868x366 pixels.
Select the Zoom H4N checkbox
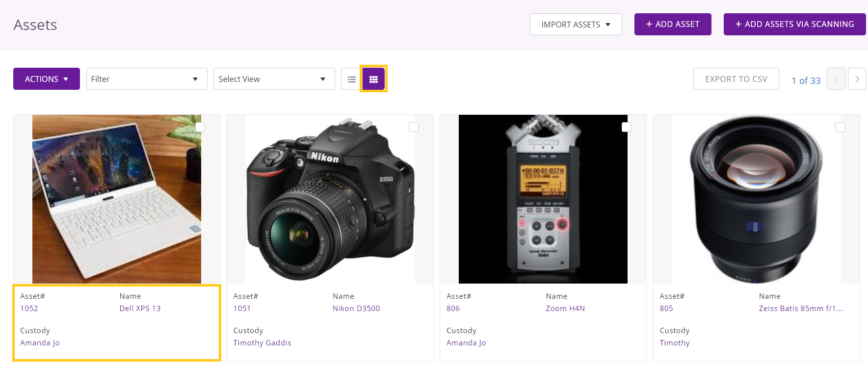pyautogui.click(x=627, y=127)
